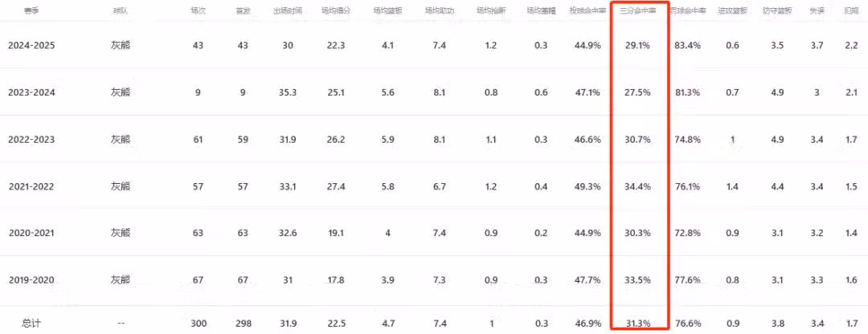The height and width of the screenshot is (334, 868).
Task: Click the 场均得分 column header
Action: (336, 10)
